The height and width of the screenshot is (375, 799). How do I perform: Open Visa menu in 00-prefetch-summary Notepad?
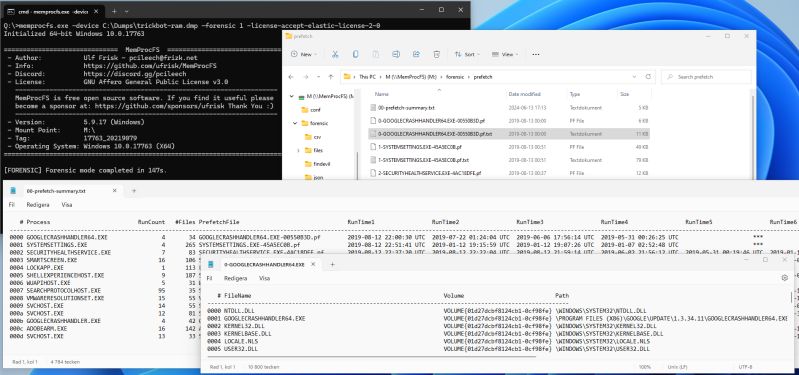[67, 205]
